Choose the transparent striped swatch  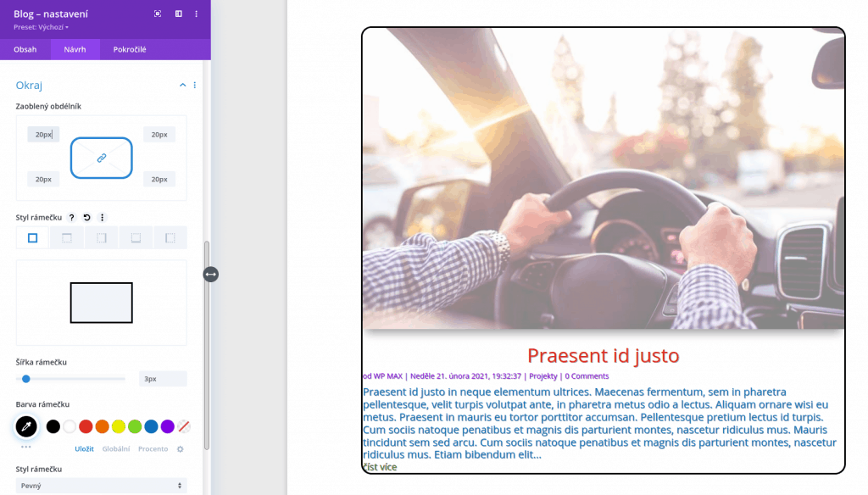184,426
